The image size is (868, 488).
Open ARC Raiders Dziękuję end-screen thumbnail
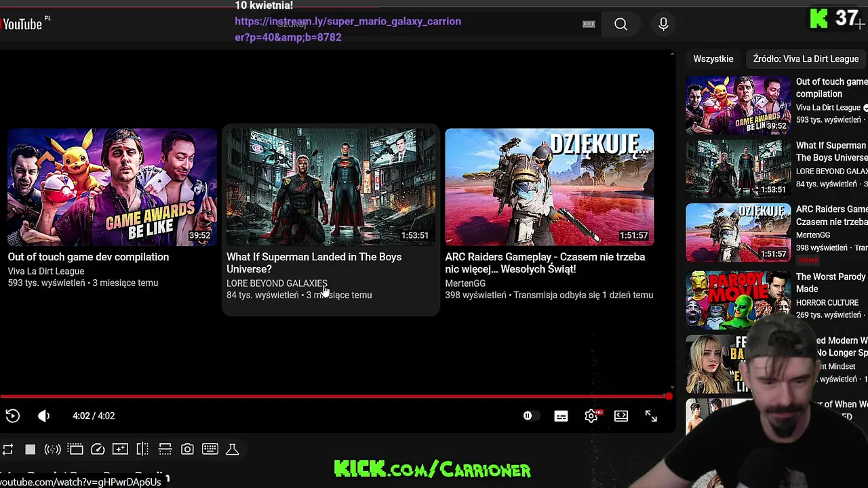[549, 187]
